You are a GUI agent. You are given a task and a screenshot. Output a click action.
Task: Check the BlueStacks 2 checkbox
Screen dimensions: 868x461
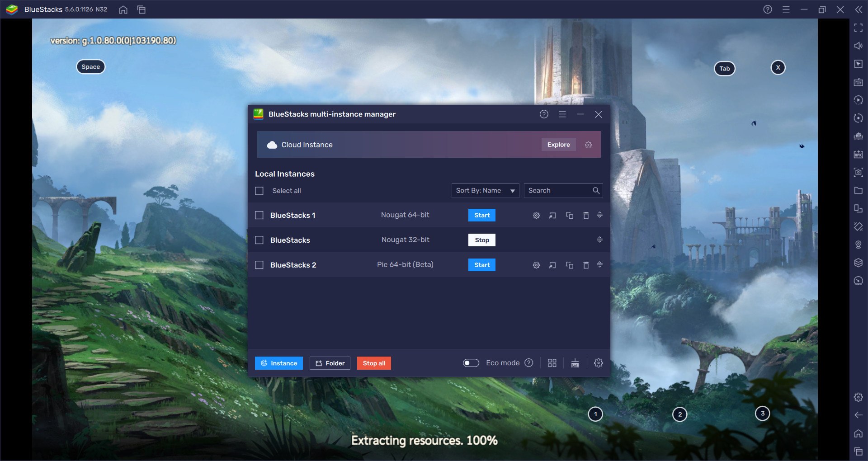point(259,265)
